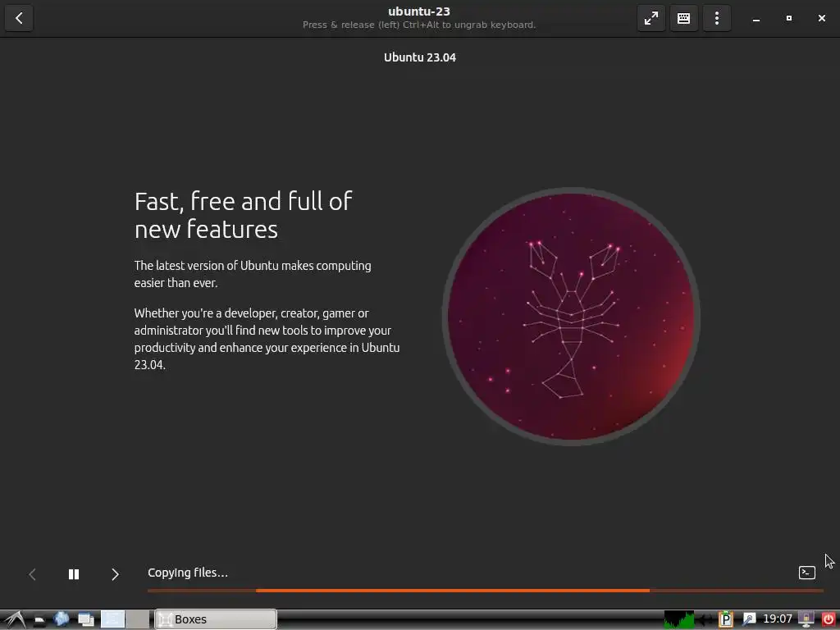Switch to the first workspace pager

pos(112,619)
